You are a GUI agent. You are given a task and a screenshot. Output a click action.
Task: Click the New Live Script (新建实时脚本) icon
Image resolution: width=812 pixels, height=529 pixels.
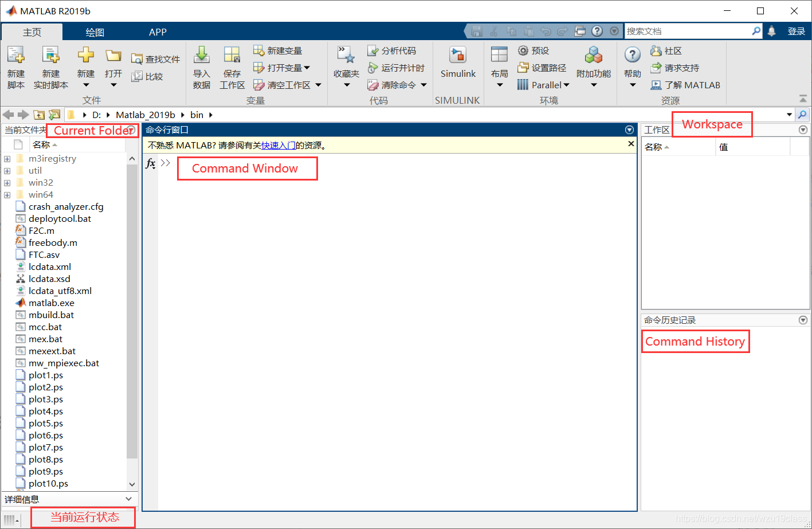coord(51,55)
